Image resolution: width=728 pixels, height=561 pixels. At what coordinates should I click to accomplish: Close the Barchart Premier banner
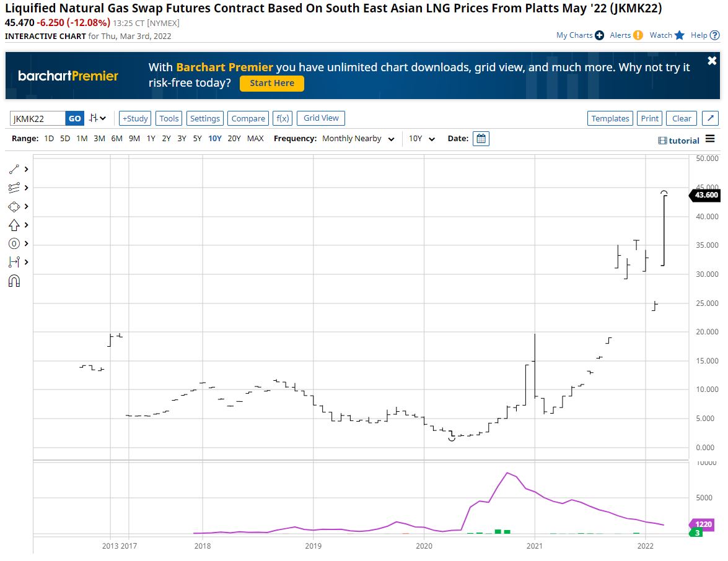pos(712,61)
